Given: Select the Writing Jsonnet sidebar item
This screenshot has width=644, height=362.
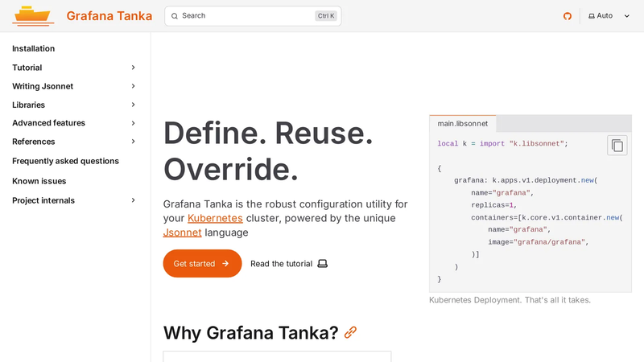Looking at the screenshot, I should pyautogui.click(x=43, y=86).
